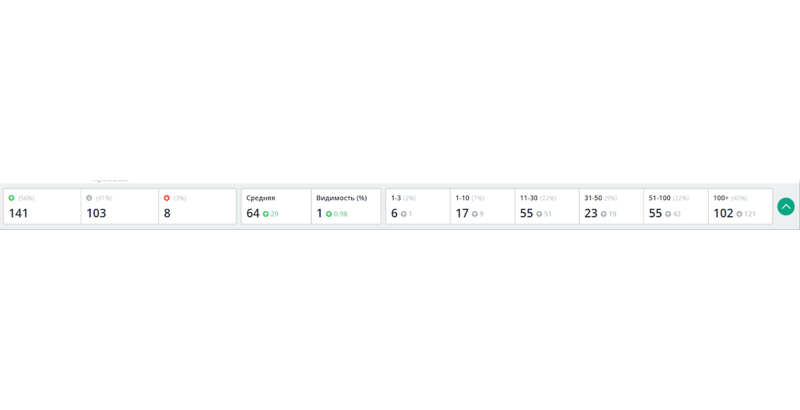Click the gray unchanged-positions icon
Image resolution: width=800 pixels, height=410 pixels.
[89, 198]
